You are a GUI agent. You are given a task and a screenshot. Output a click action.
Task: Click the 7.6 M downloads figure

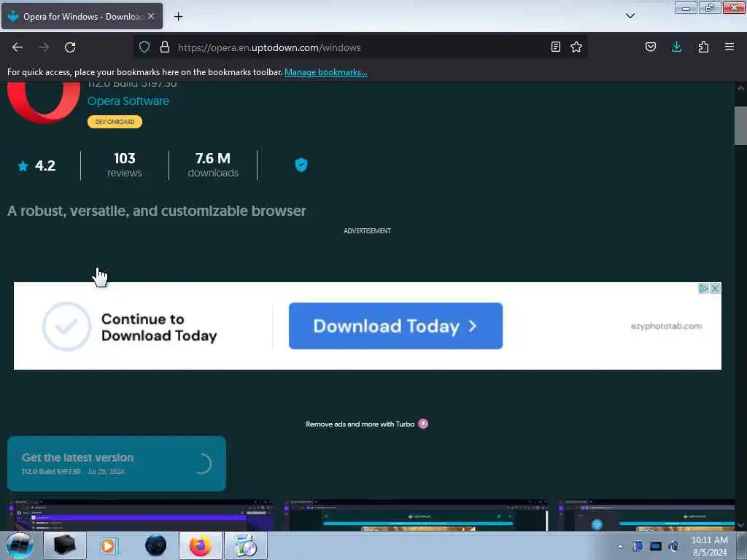point(213,165)
